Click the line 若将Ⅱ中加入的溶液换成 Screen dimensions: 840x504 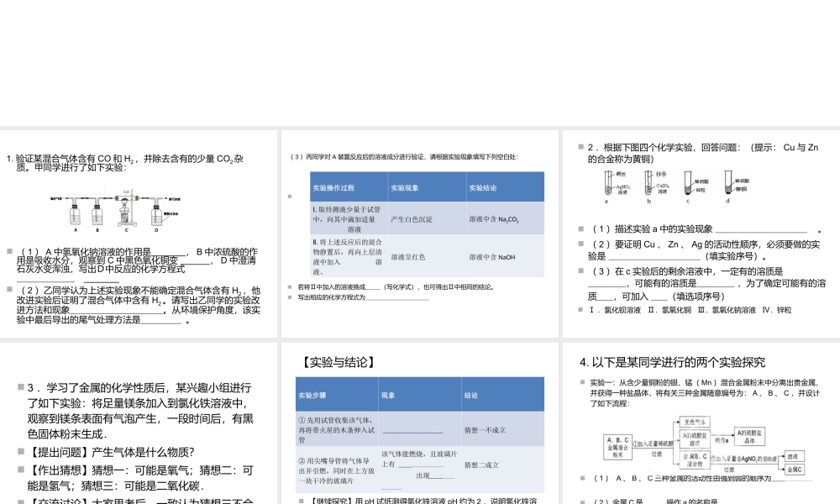click(x=396, y=287)
